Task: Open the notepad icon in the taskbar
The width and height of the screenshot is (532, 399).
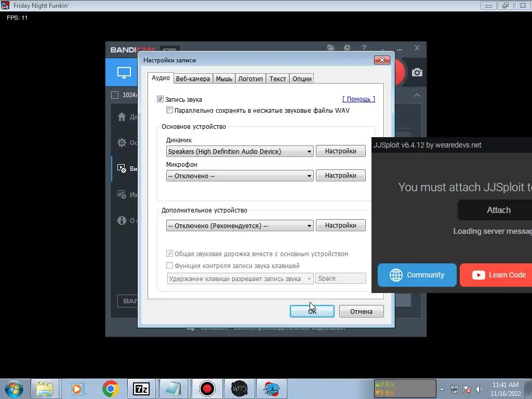Action: pos(174,389)
